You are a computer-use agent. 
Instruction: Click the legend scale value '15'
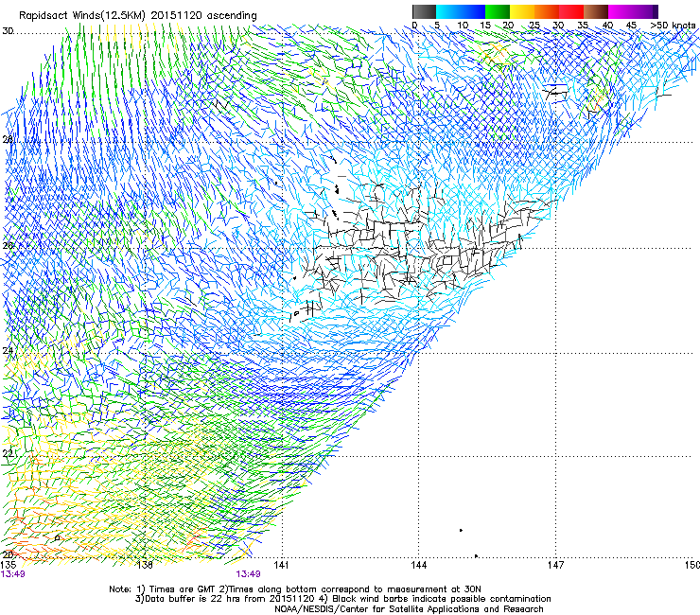click(485, 26)
